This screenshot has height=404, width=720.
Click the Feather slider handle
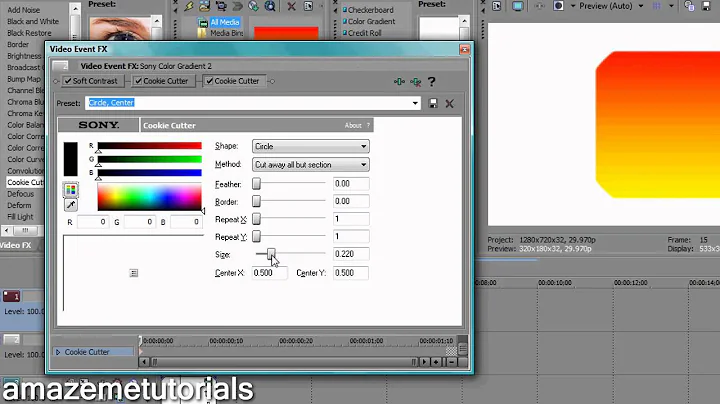coord(256,184)
